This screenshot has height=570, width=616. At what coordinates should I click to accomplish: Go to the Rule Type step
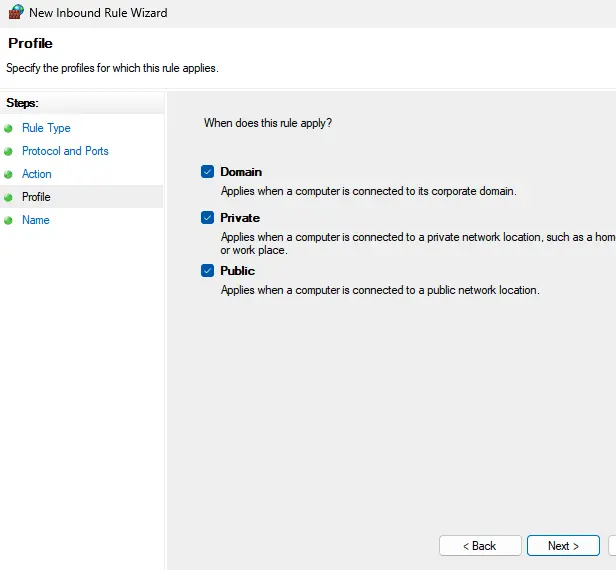click(46, 128)
